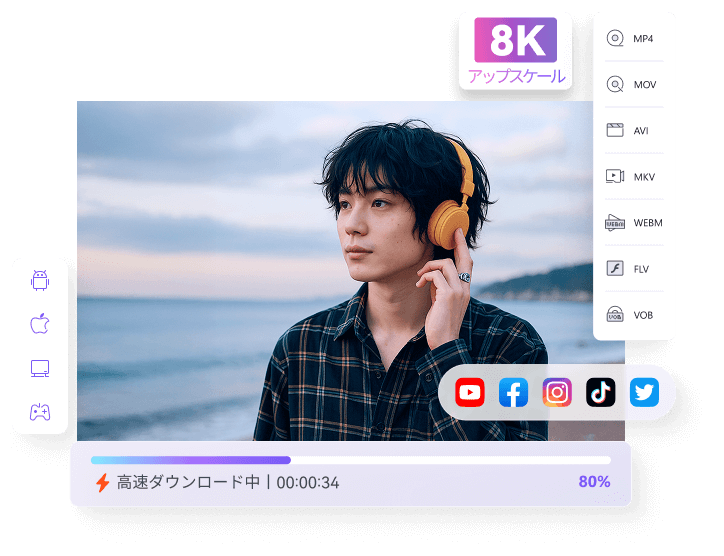The image size is (724, 556).
Task: Choose the computer monitor device icon
Action: pos(40,368)
